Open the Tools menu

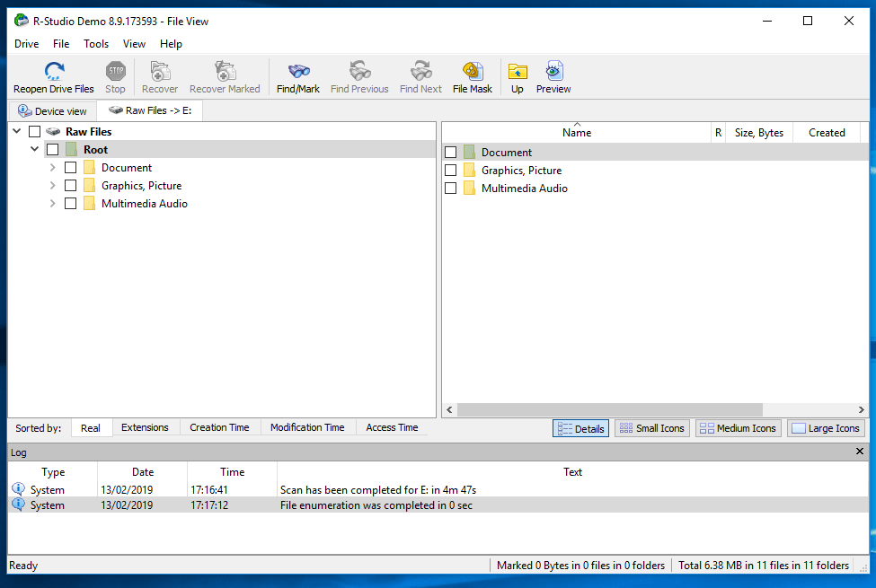click(x=96, y=44)
